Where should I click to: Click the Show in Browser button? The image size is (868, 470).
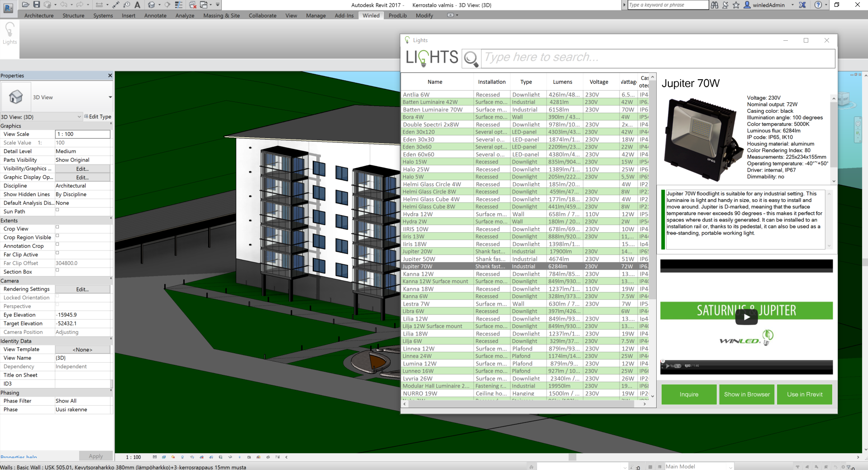click(747, 394)
